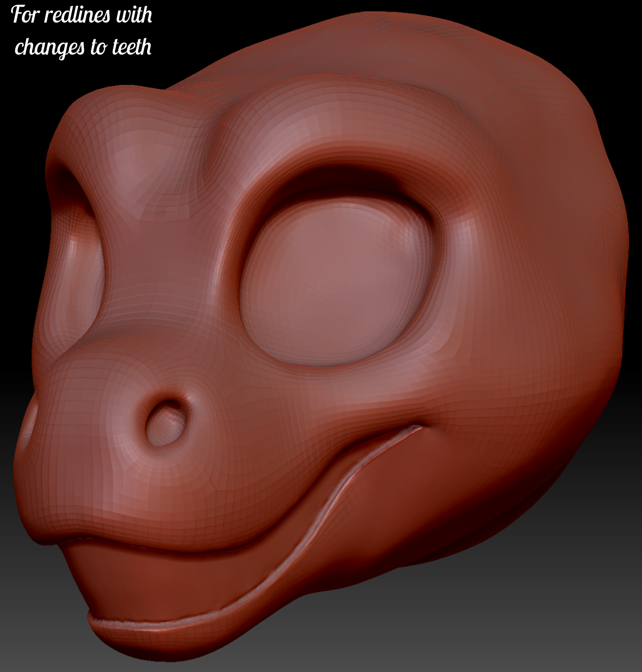Click the 'For redlines with' caption text
The image size is (642, 672).
point(82,15)
